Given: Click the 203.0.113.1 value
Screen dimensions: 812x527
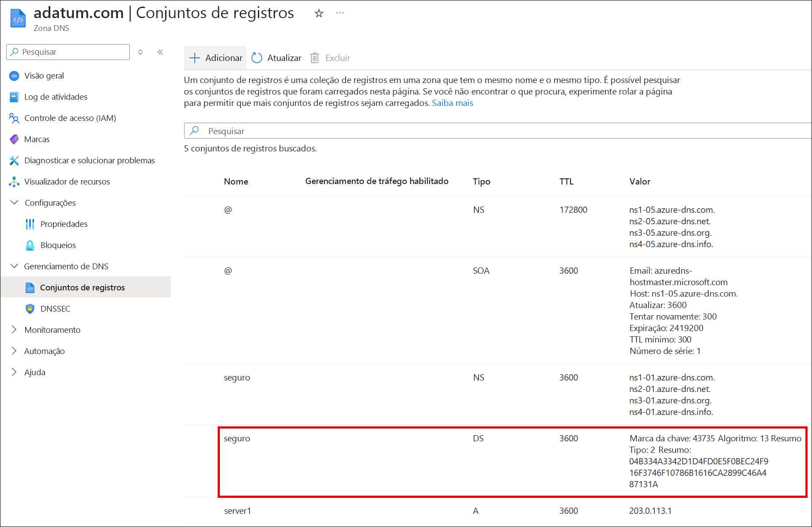Looking at the screenshot, I should tap(650, 511).
